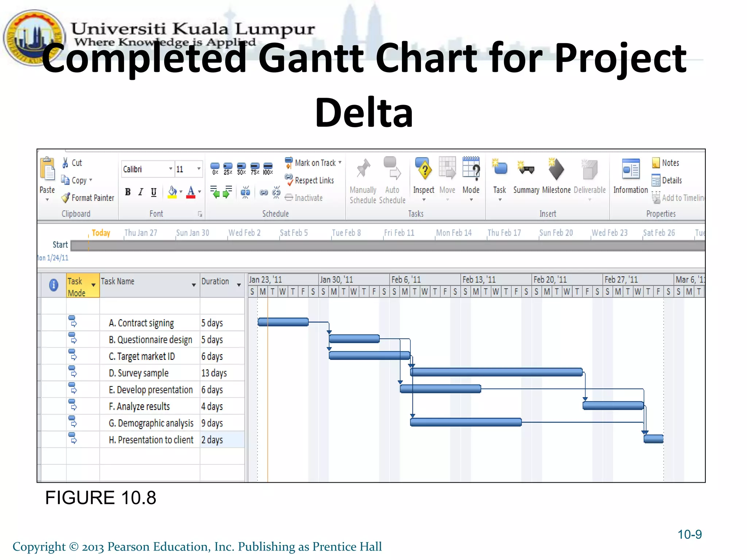
Task: Open the background color dropdown arrow
Action: [x=181, y=192]
